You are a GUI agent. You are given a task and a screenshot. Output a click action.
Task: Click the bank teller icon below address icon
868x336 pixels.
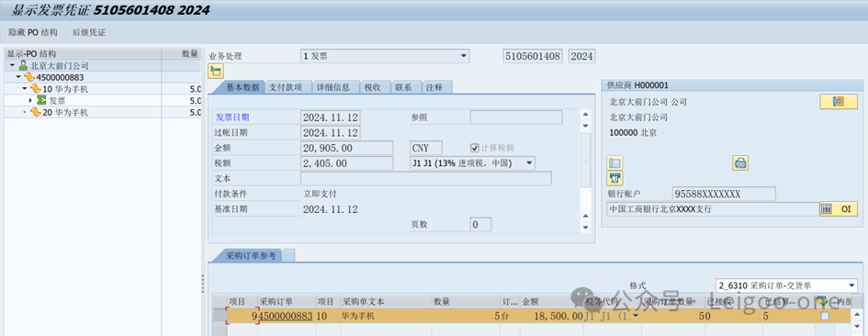coord(614,178)
